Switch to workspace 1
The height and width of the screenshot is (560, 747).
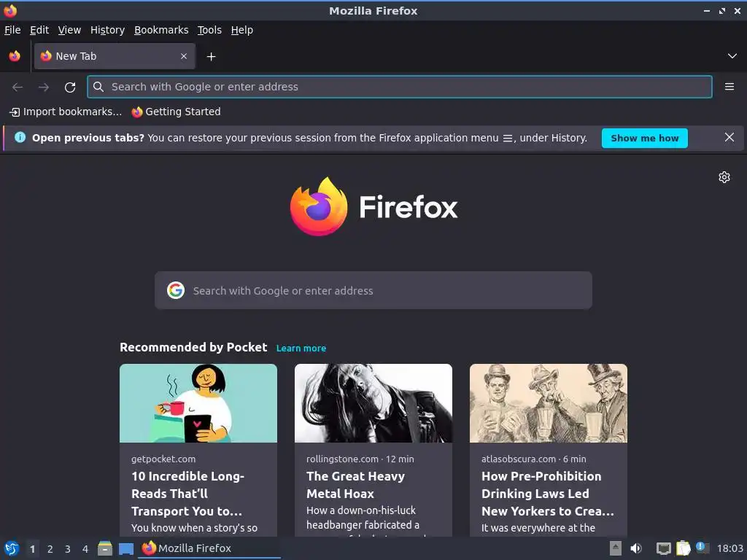click(32, 549)
